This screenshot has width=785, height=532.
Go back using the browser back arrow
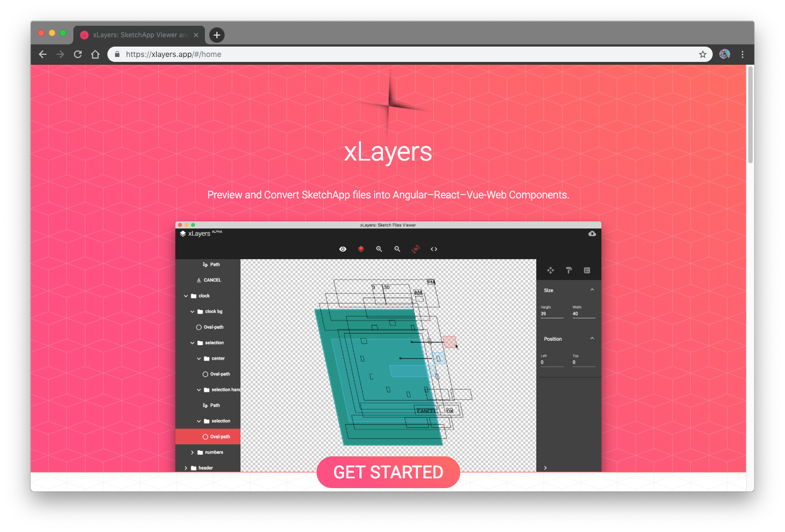pyautogui.click(x=43, y=54)
